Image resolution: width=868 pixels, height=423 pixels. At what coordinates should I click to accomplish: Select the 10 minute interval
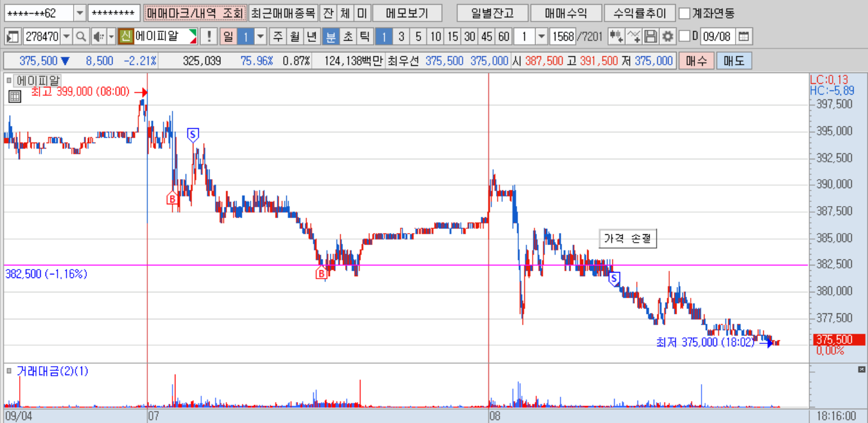point(435,37)
